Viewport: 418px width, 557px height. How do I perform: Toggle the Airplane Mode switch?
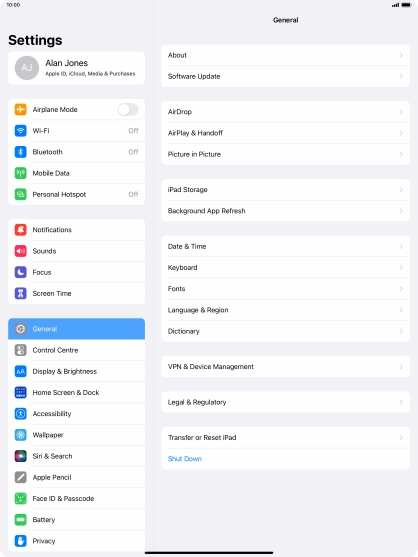pyautogui.click(x=128, y=109)
